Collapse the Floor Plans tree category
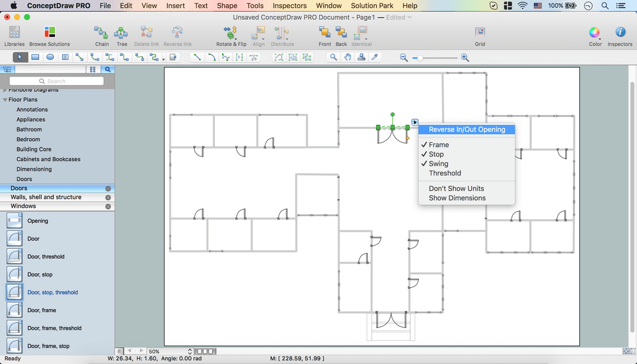Viewport: 637px width, 364px height. 6,100
